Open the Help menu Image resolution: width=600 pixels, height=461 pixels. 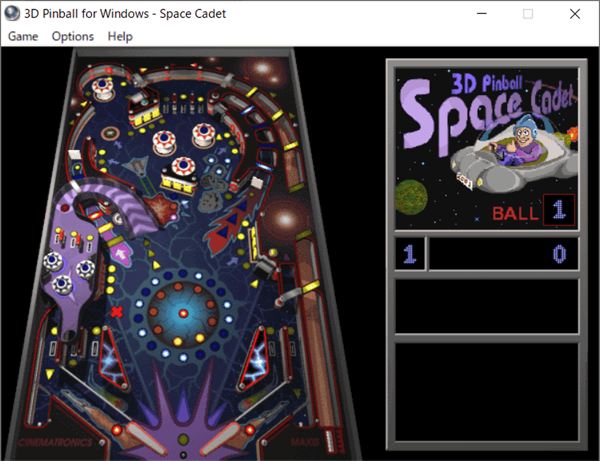coord(120,36)
